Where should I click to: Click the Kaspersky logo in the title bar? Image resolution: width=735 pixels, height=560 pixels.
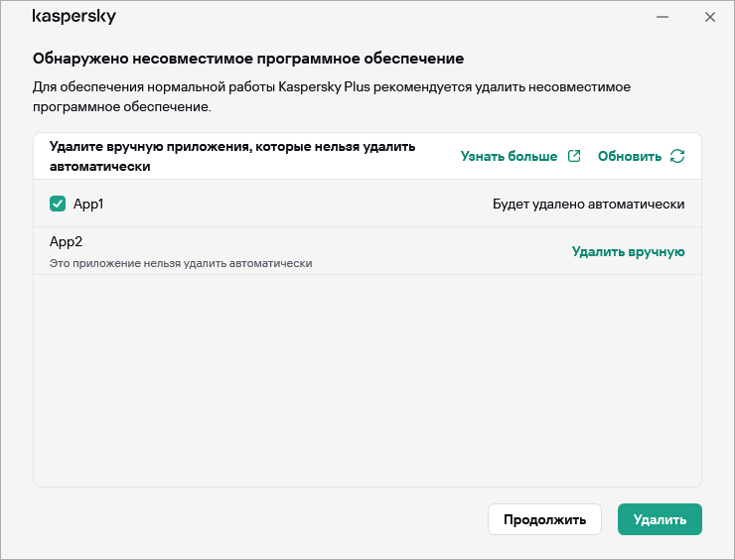coord(73,17)
